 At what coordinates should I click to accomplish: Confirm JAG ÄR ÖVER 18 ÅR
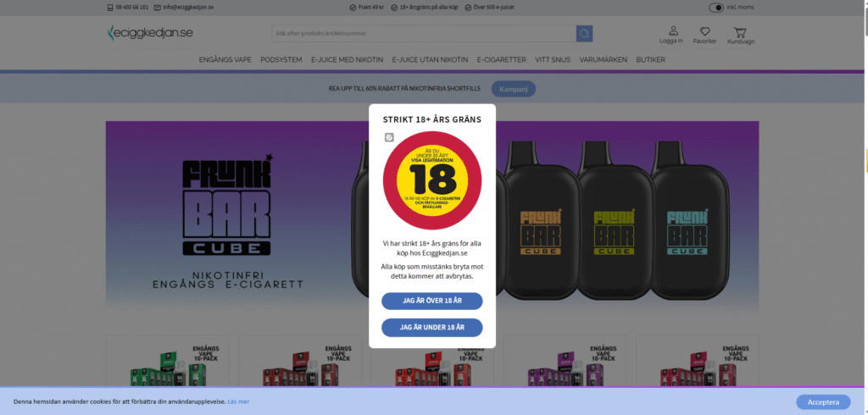(431, 301)
